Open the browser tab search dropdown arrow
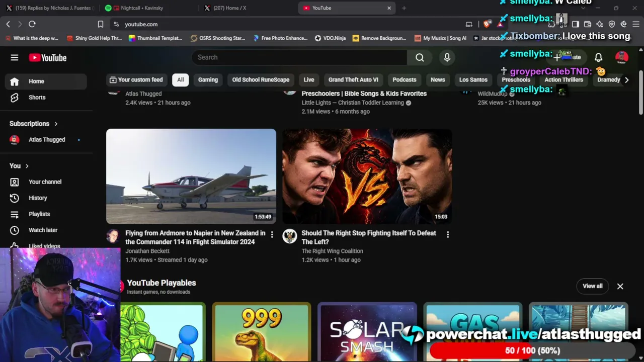Viewport: 644px width, 362px height. (584, 8)
